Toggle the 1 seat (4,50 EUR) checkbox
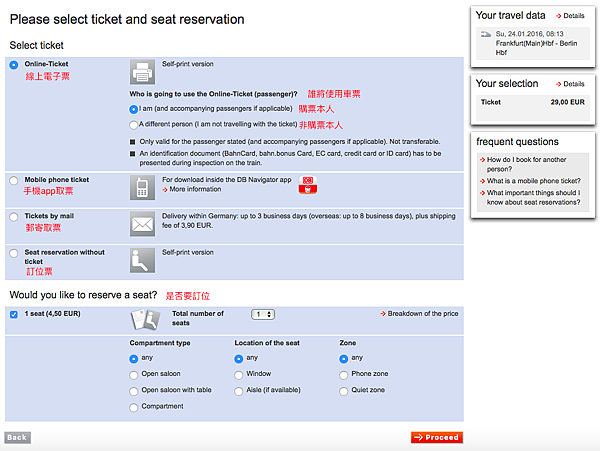Screen dimensions: 600x451 (13, 315)
